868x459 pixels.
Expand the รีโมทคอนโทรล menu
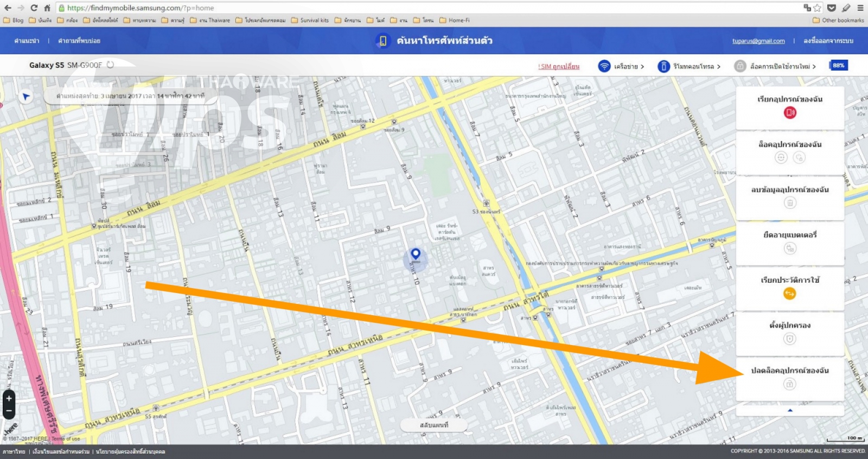point(697,66)
